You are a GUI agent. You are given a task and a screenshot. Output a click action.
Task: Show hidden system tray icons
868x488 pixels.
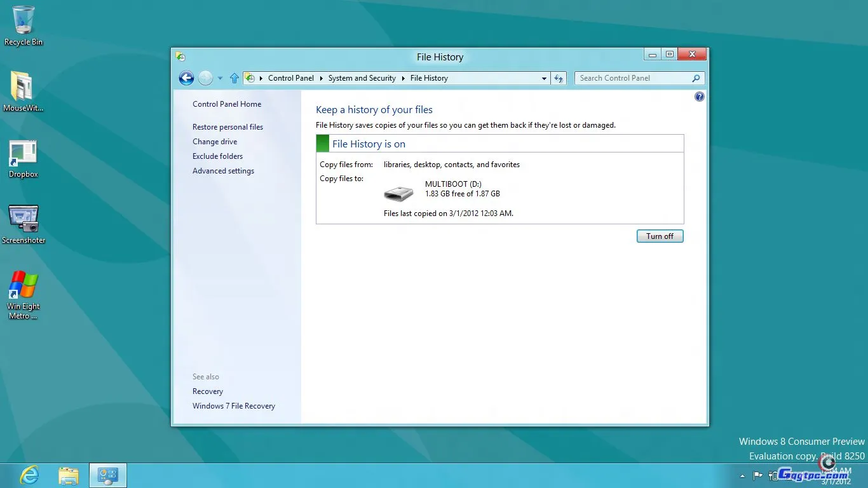[x=742, y=476]
